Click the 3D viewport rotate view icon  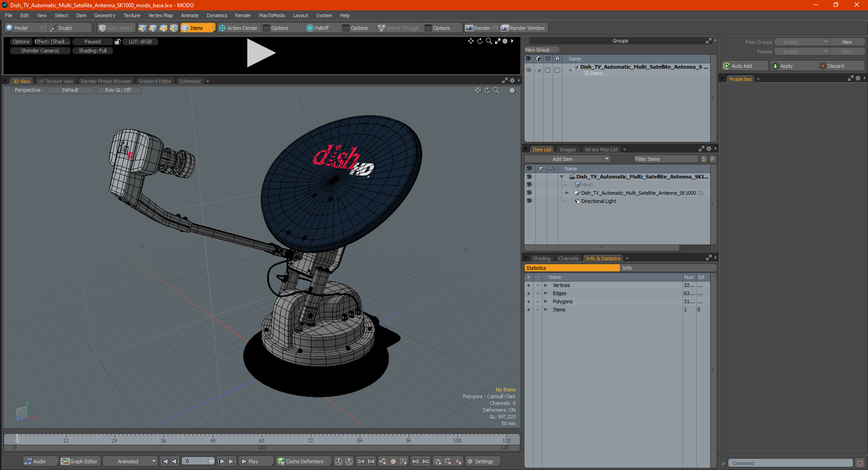point(487,90)
